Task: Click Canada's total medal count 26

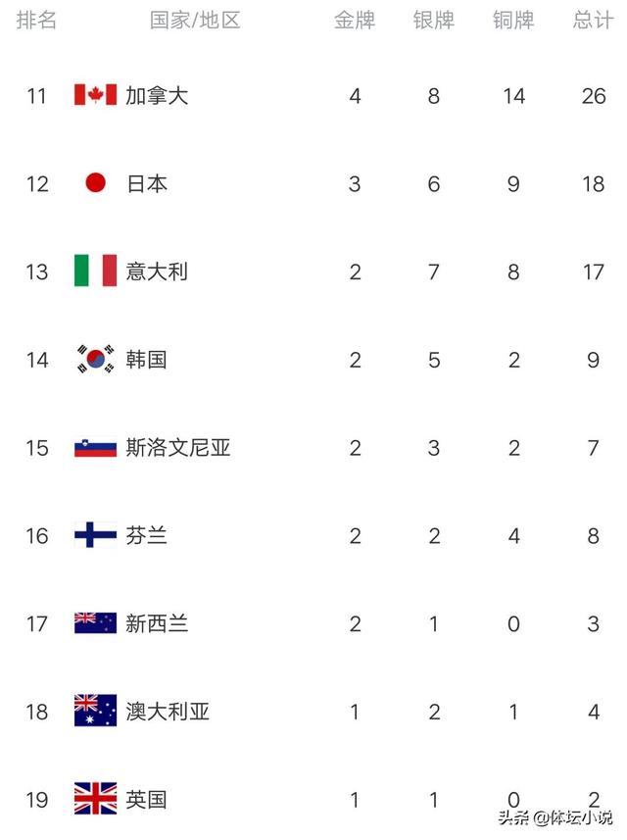Action: coord(593,95)
